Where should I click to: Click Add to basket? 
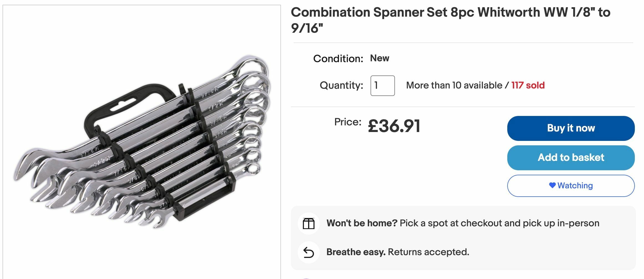(x=571, y=158)
